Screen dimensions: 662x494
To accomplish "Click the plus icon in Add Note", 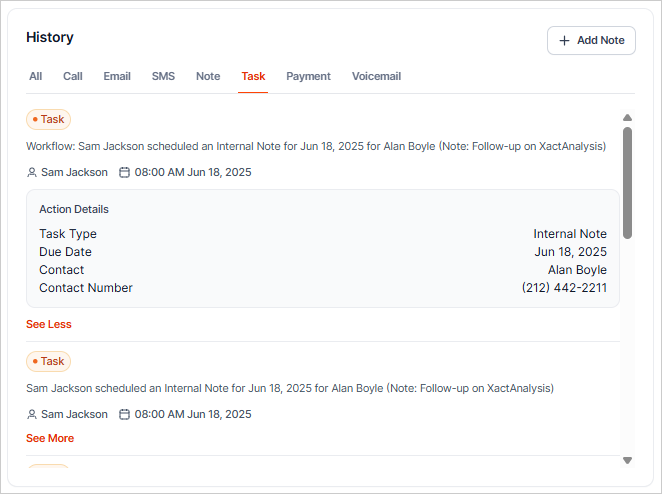I will coord(565,40).
